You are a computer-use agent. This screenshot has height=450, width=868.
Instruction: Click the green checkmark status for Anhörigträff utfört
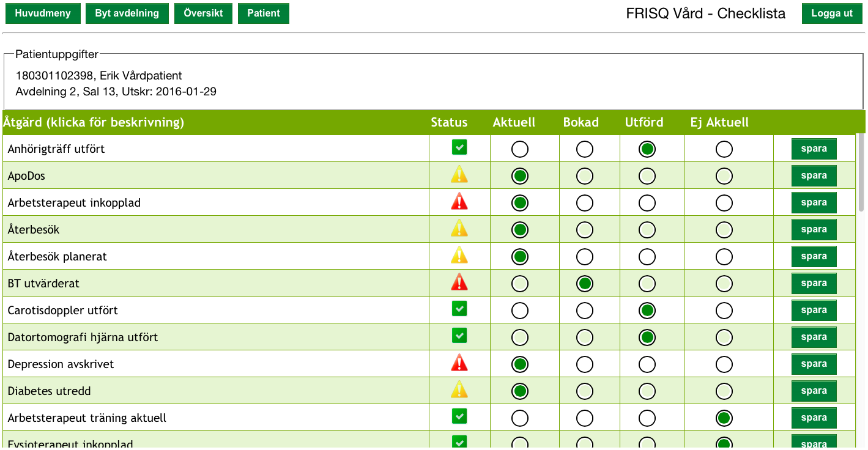pyautogui.click(x=459, y=147)
